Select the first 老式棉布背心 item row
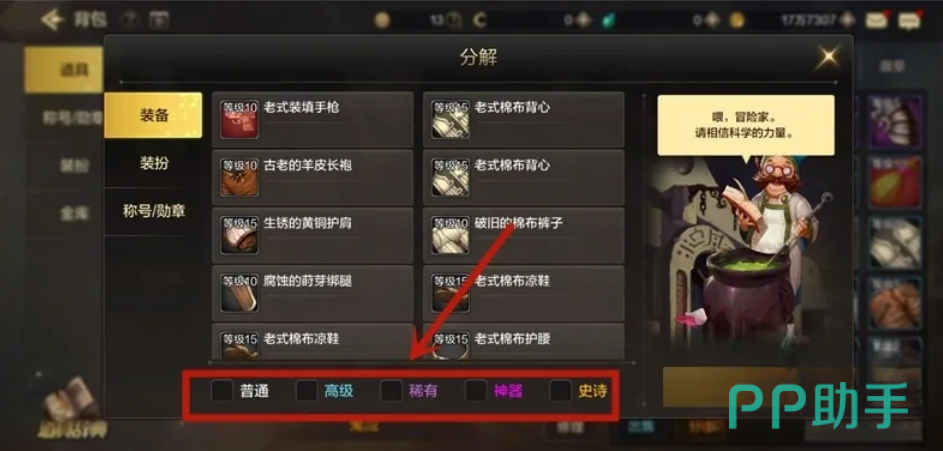943x451 pixels. pyautogui.click(x=524, y=120)
